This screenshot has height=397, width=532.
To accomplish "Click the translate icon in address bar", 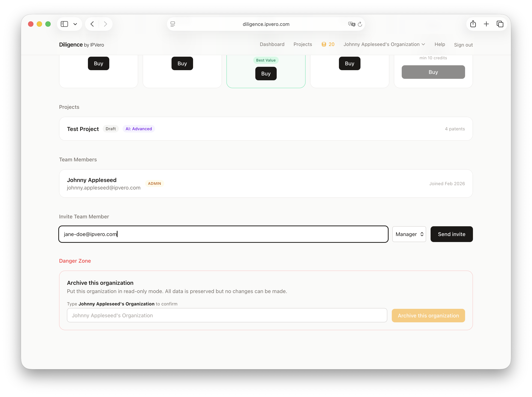I will tap(351, 24).
